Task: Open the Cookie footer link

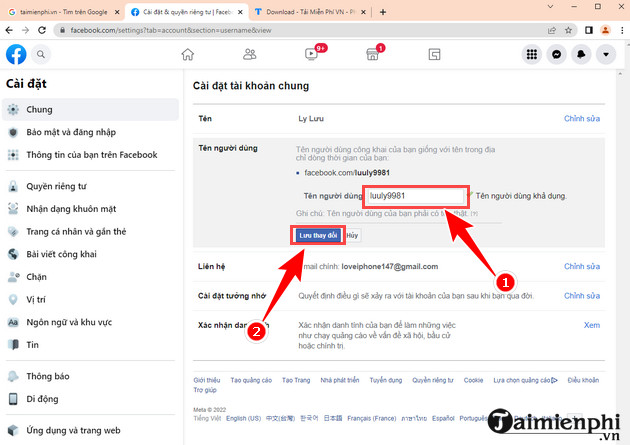Action: point(473,380)
